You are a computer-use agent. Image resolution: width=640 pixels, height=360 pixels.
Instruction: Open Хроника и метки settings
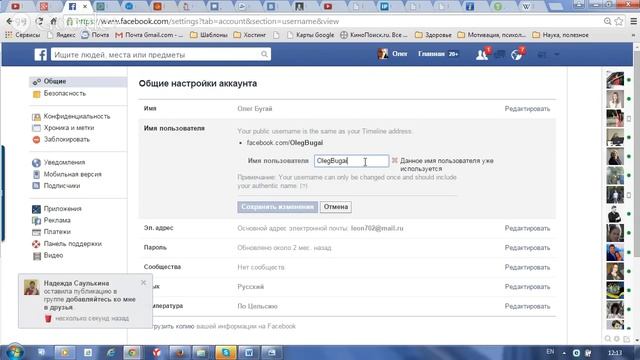69,128
